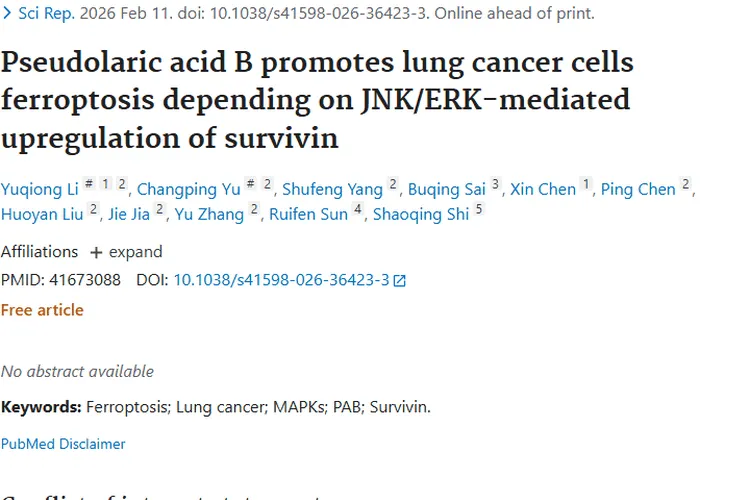Click affiliation superscript 3 after Buqing Sai
The width and height of the screenshot is (750, 500).
click(495, 185)
